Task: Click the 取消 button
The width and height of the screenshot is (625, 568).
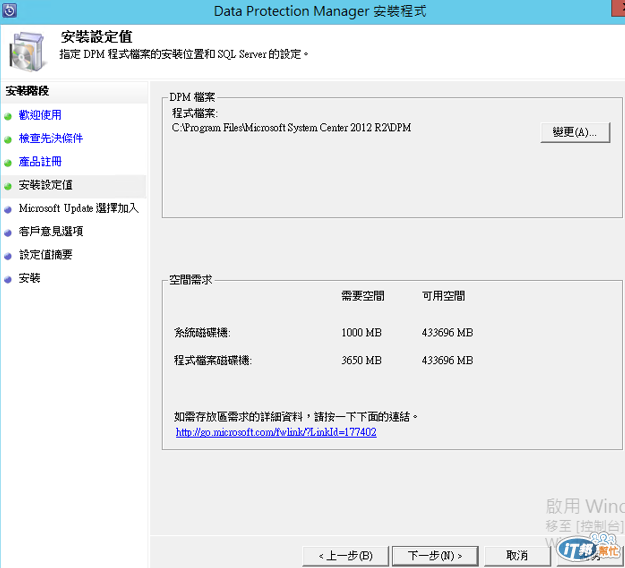Action: [517, 556]
